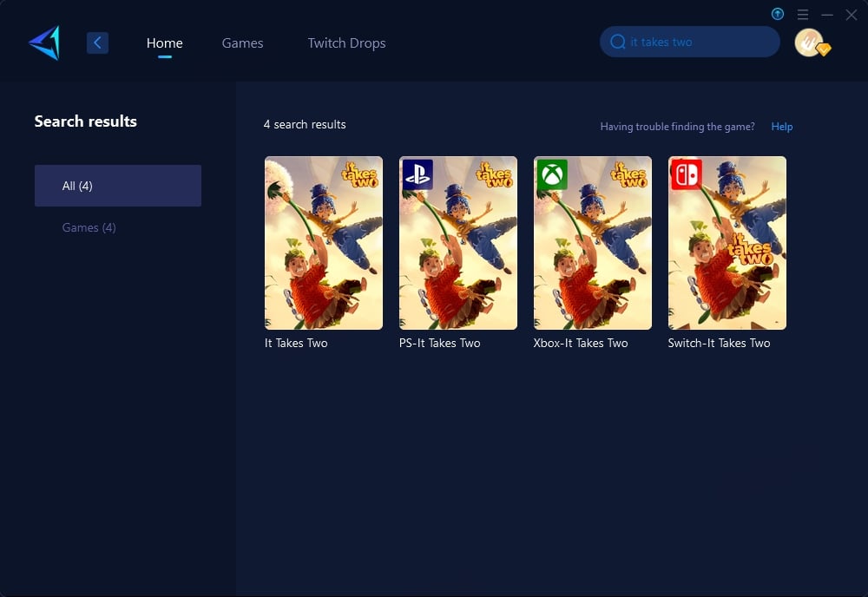Click the red Nintendo Switch badge
This screenshot has width=868, height=597.
(x=686, y=174)
